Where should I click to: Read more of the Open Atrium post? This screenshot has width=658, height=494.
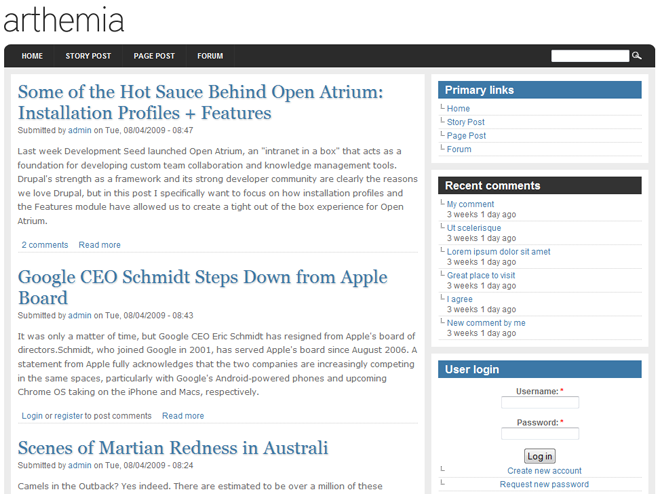[99, 245]
